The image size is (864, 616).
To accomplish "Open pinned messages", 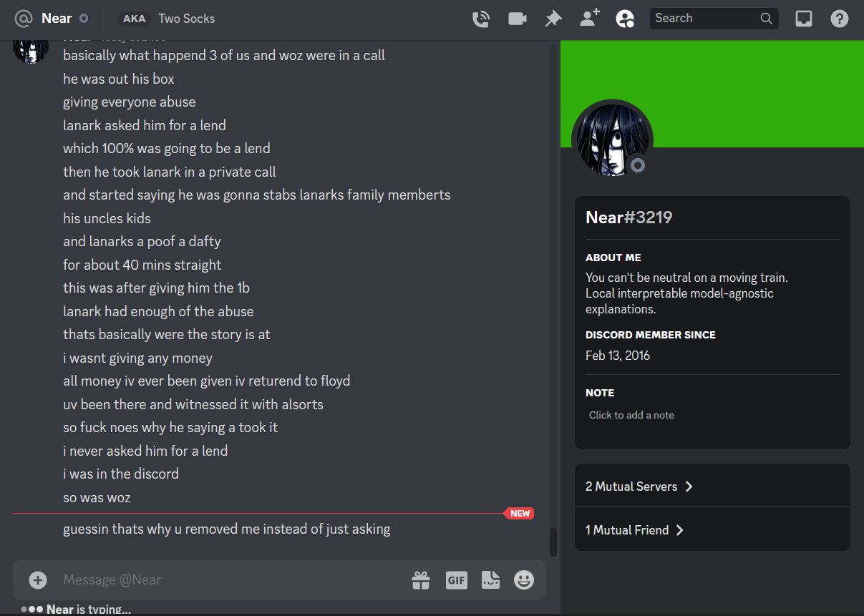I will coord(553,19).
